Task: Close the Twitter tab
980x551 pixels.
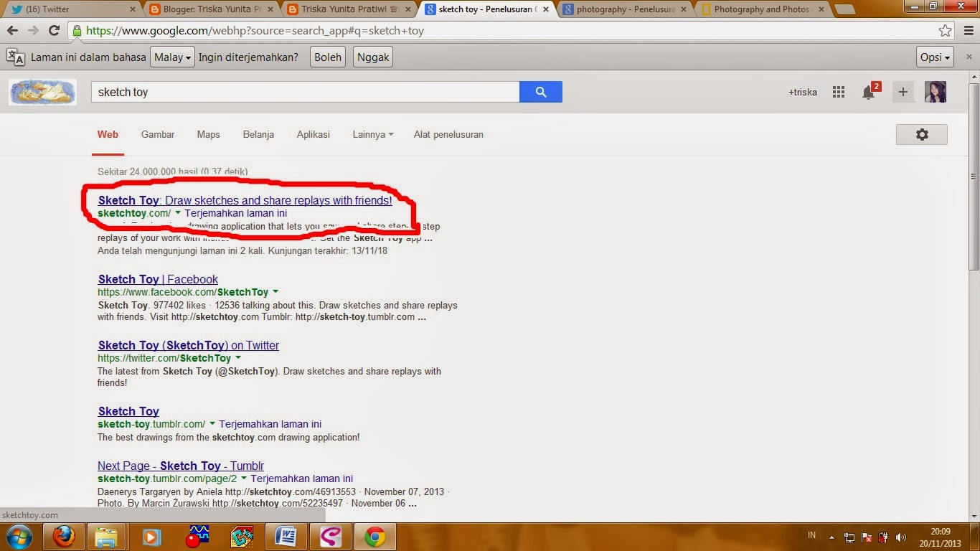Action: point(132,9)
